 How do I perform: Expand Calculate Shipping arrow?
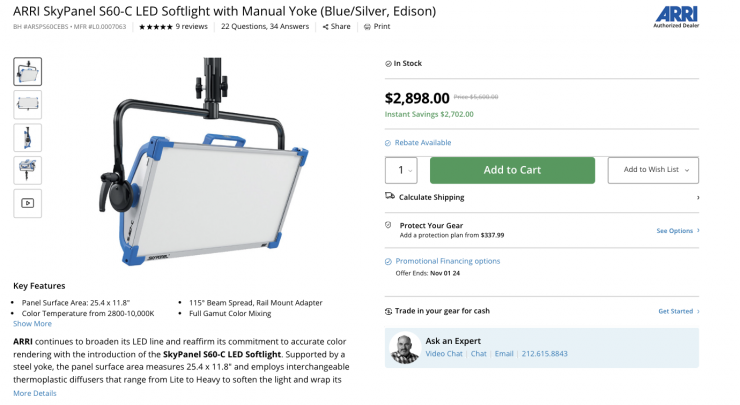697,197
